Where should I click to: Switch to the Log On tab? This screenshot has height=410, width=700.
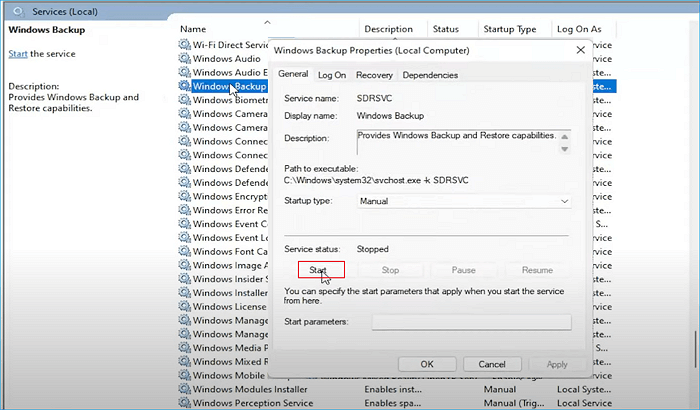point(332,75)
